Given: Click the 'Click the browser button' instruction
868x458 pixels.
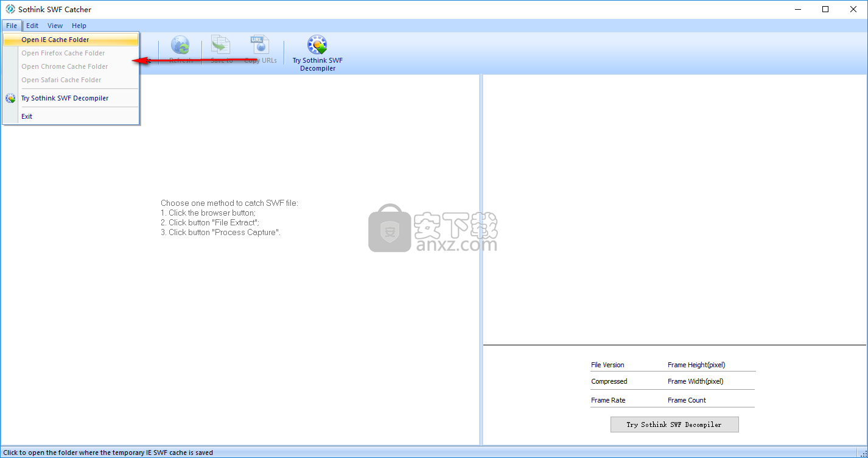Looking at the screenshot, I should click(x=208, y=213).
